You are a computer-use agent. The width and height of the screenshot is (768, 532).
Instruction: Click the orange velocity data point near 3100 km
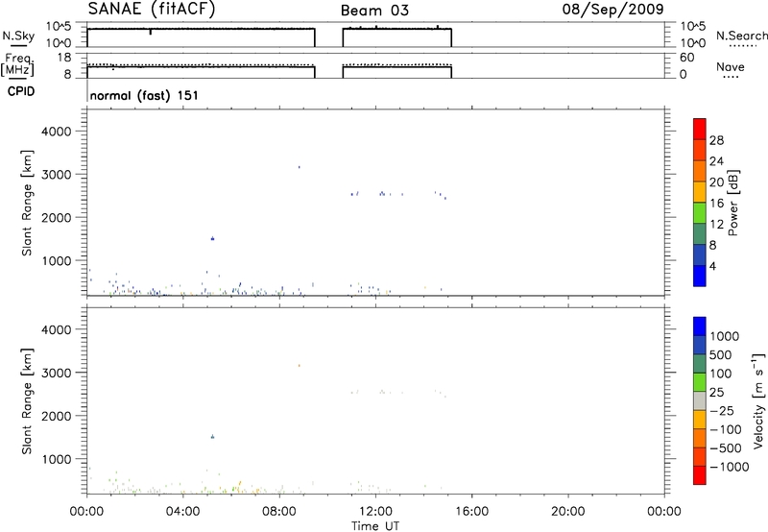pyautogui.click(x=299, y=366)
